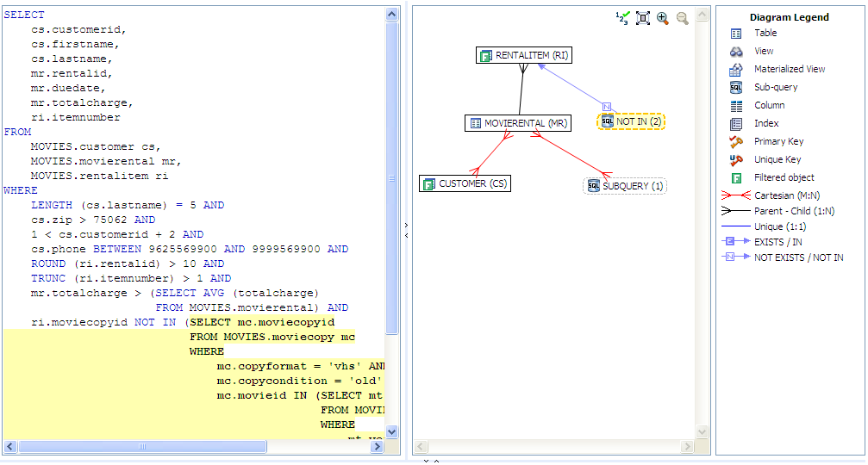This screenshot has width=868, height=465.
Task: Select the RENTALITEM (RI) node
Action: (x=524, y=55)
